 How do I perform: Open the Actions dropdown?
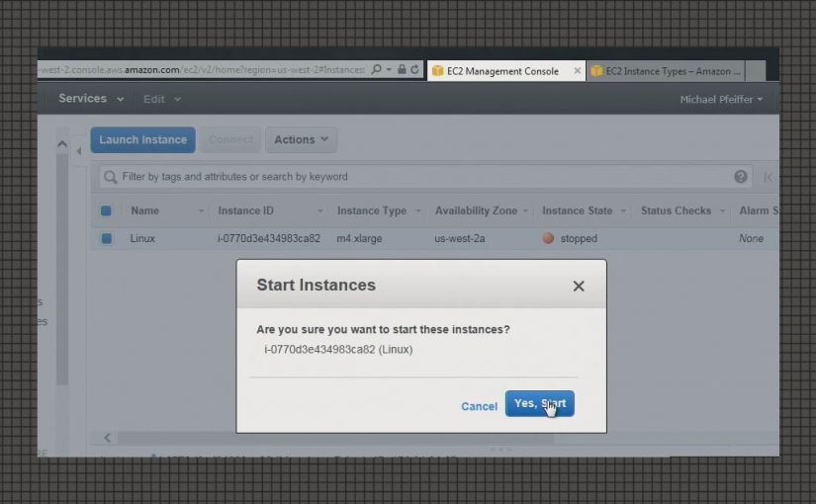(302, 140)
